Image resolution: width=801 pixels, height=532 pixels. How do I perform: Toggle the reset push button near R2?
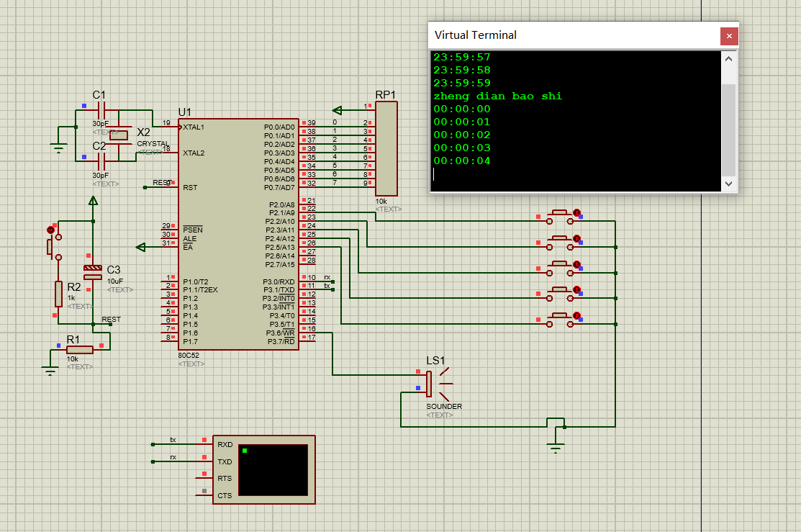[x=54, y=247]
